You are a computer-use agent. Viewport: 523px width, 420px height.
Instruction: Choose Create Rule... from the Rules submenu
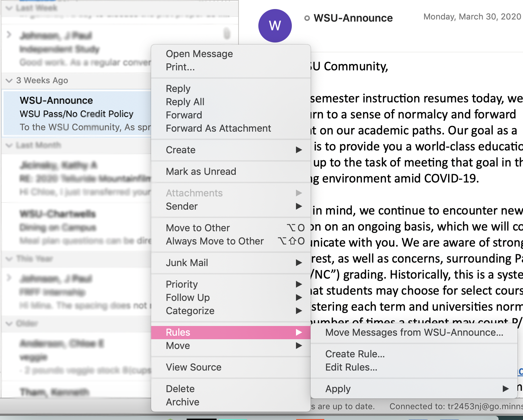pyautogui.click(x=355, y=354)
